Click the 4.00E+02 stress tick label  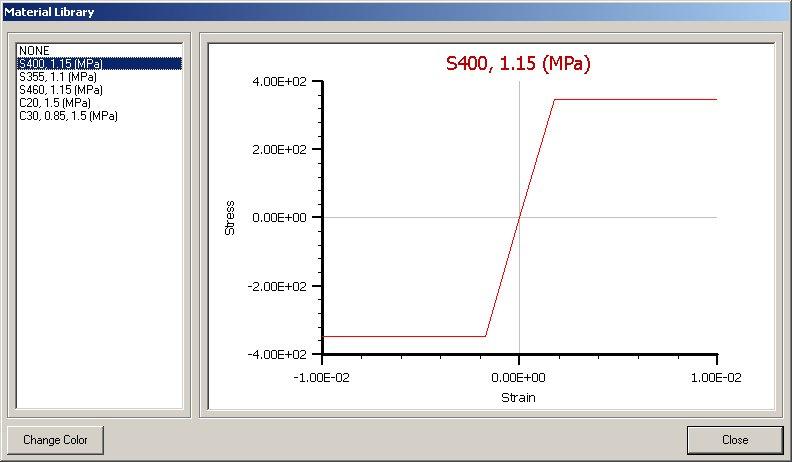(281, 81)
